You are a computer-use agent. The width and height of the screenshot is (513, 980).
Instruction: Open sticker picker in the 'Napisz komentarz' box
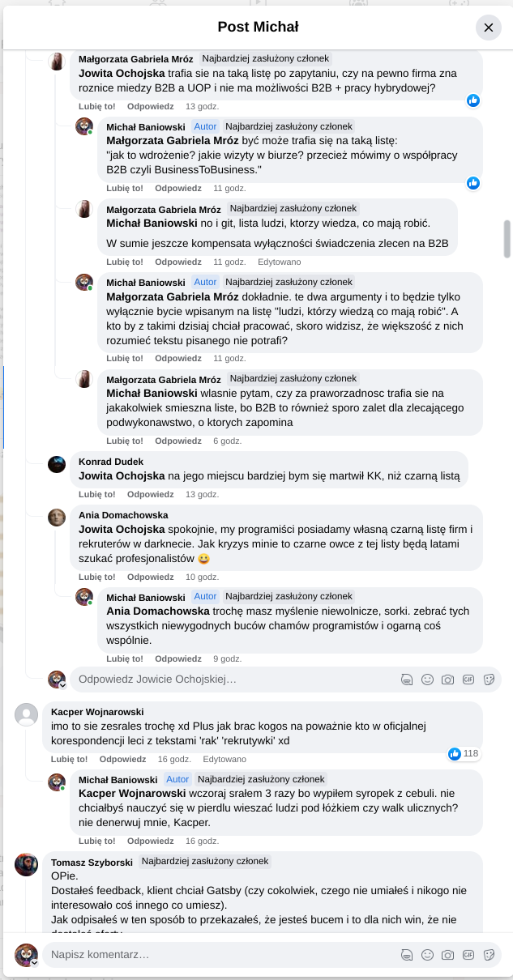pos(489,955)
